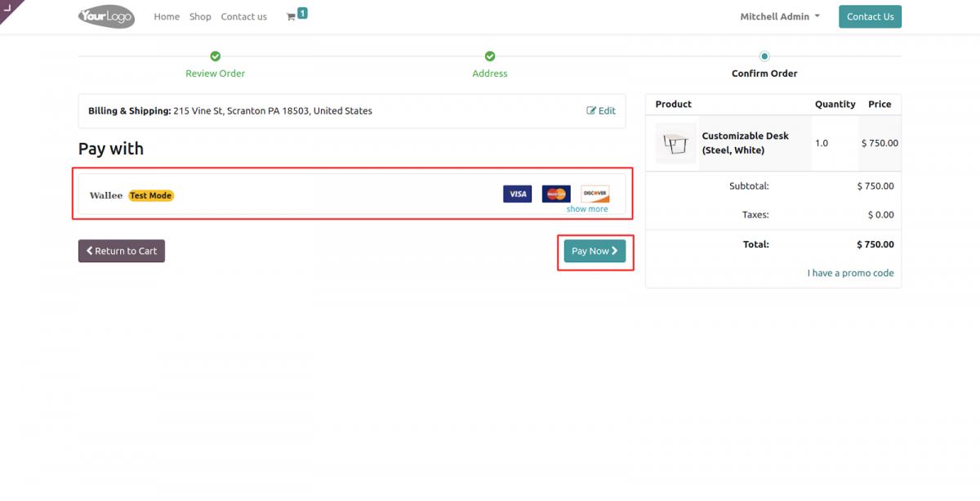
Task: Click Return to Cart
Action: (x=121, y=251)
